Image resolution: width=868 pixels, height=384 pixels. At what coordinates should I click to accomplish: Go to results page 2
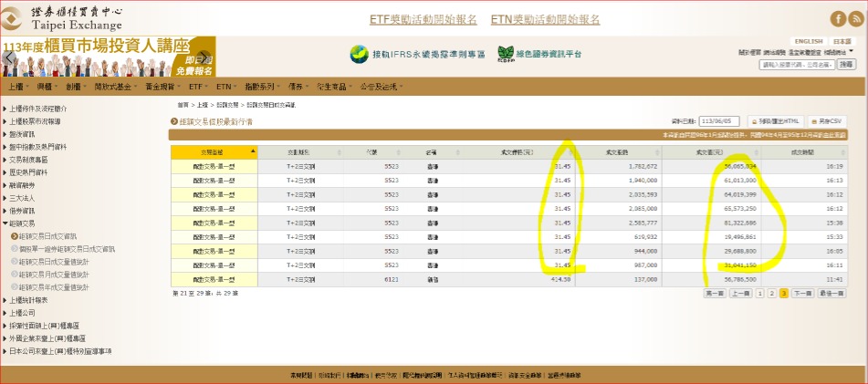[x=772, y=294]
